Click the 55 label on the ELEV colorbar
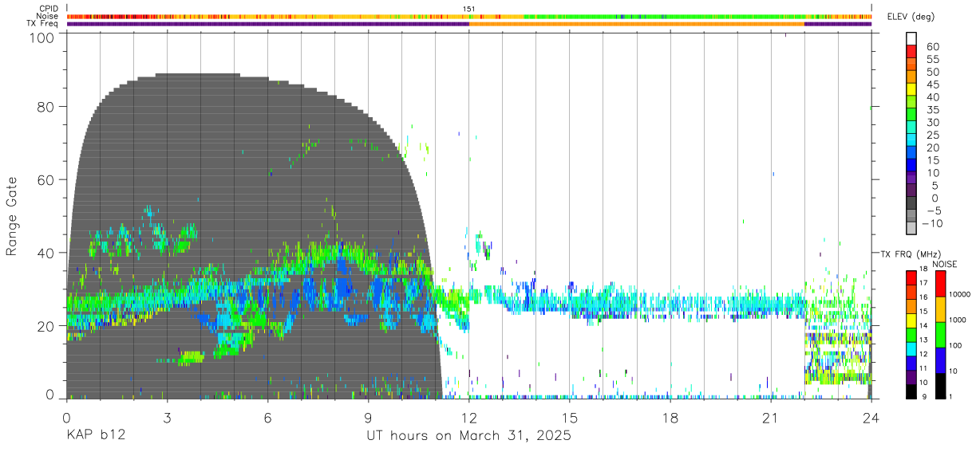This screenshot has width=980, height=452. pos(934,60)
